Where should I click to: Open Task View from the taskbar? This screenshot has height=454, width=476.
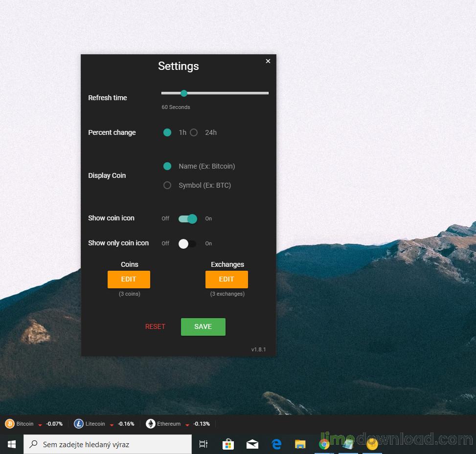point(204,444)
